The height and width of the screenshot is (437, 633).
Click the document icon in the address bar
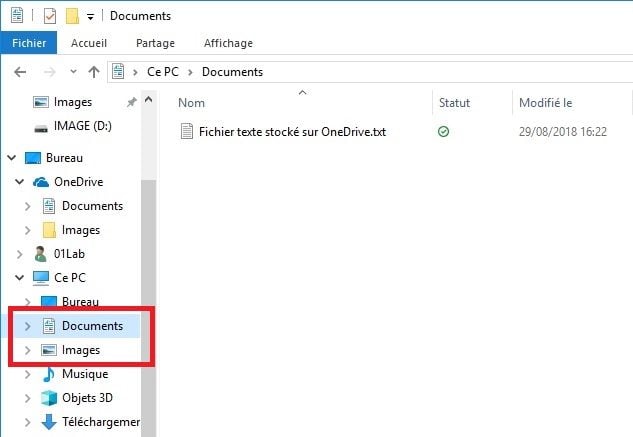tap(118, 71)
